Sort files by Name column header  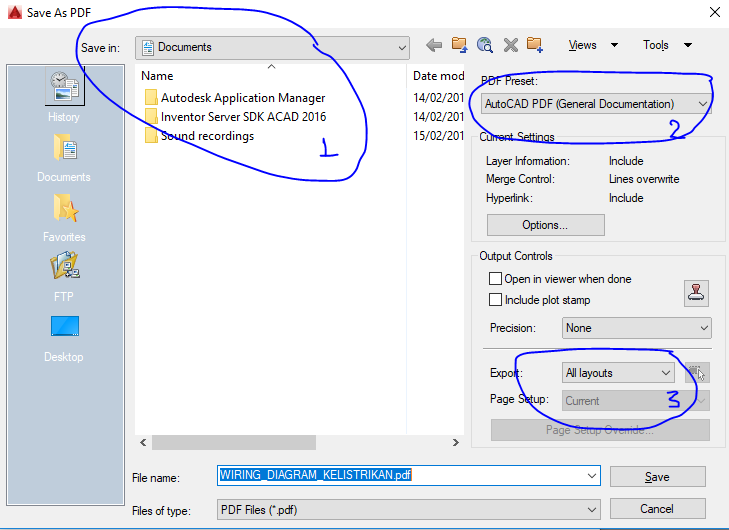[x=271, y=75]
